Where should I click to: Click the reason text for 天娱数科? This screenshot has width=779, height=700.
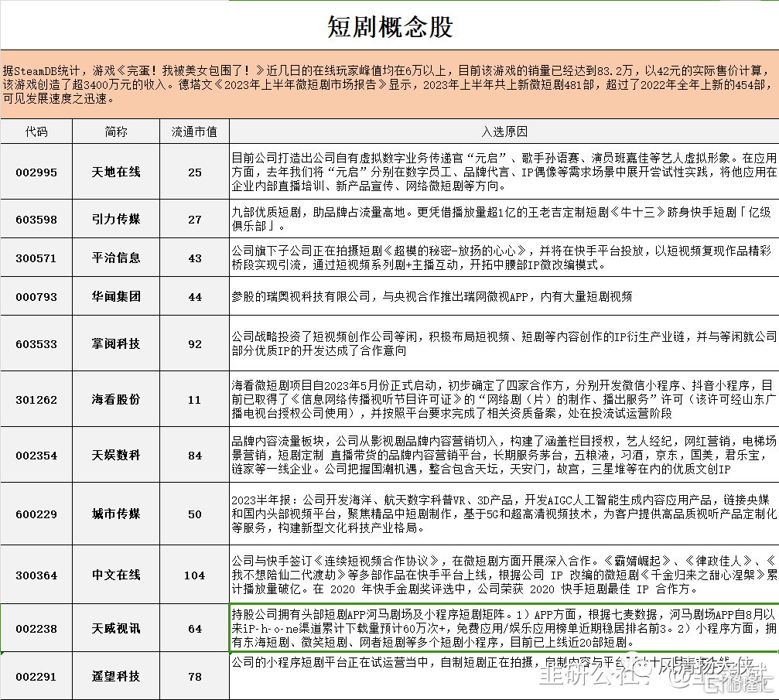tap(504, 455)
